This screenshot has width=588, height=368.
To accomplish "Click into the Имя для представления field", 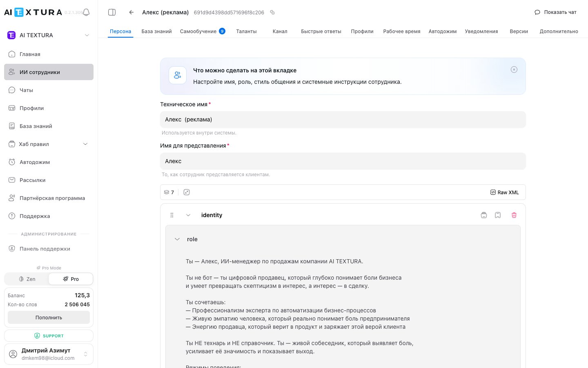I will pyautogui.click(x=343, y=161).
